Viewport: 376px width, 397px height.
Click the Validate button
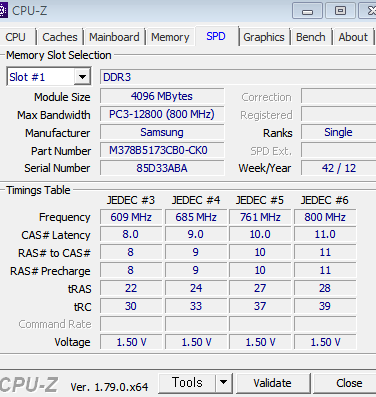click(x=272, y=383)
